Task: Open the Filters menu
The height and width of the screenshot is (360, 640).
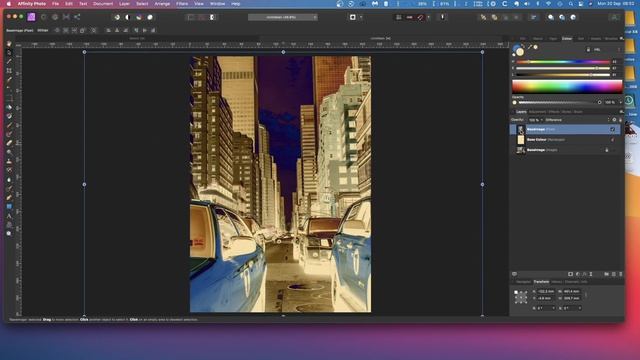Action: [182, 4]
